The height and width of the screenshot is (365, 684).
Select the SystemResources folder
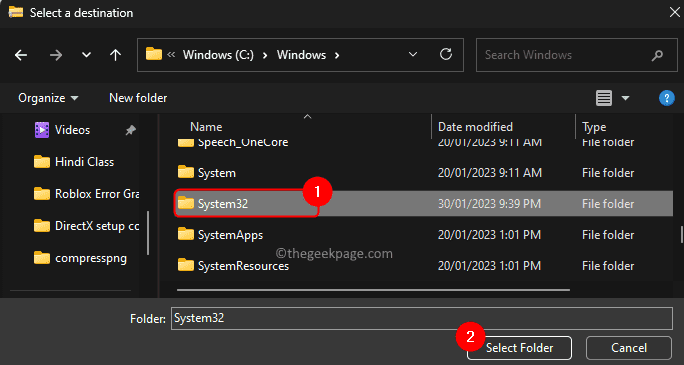(423, 266)
